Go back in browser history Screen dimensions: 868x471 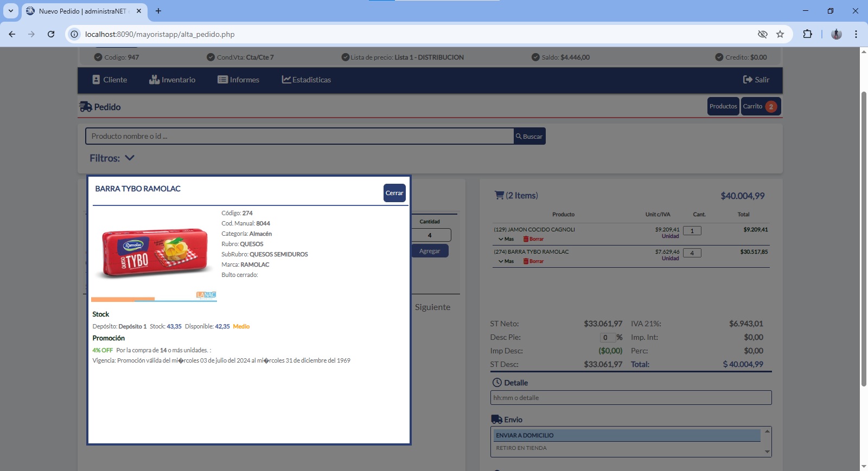[x=12, y=34]
